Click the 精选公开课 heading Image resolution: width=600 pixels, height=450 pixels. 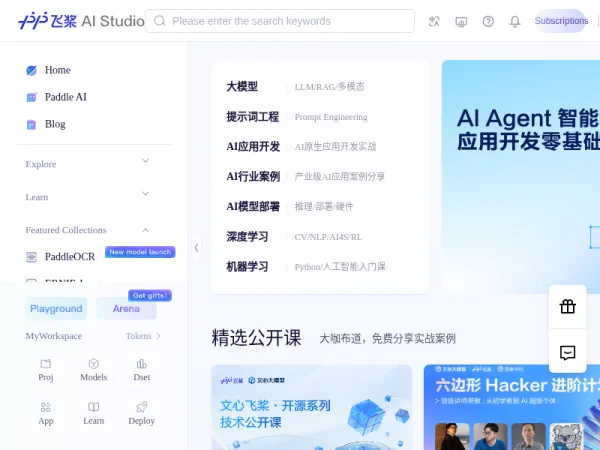256,338
